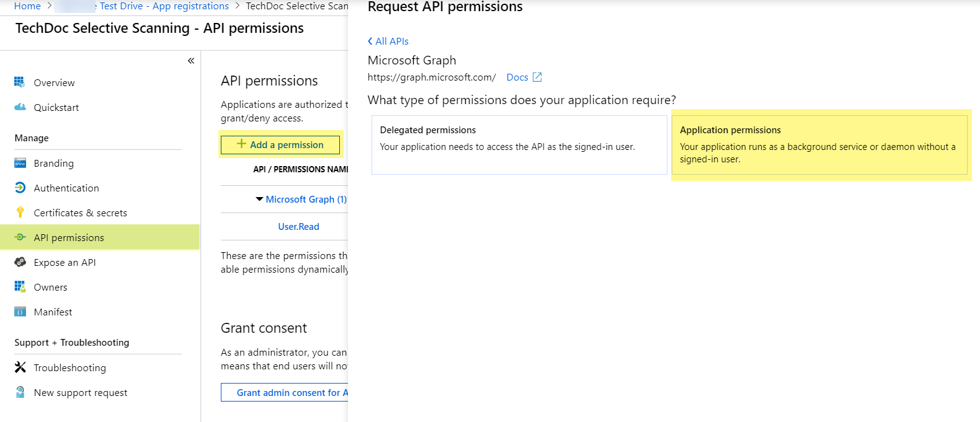Click the Troubleshooting tools icon
Viewport: 980px width, 422px height.
click(20, 367)
